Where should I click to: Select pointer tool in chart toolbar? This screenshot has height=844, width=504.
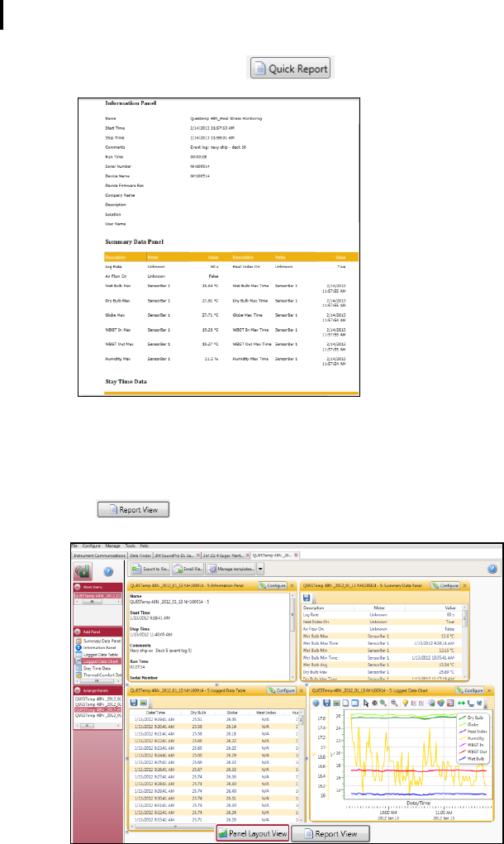pos(366,703)
